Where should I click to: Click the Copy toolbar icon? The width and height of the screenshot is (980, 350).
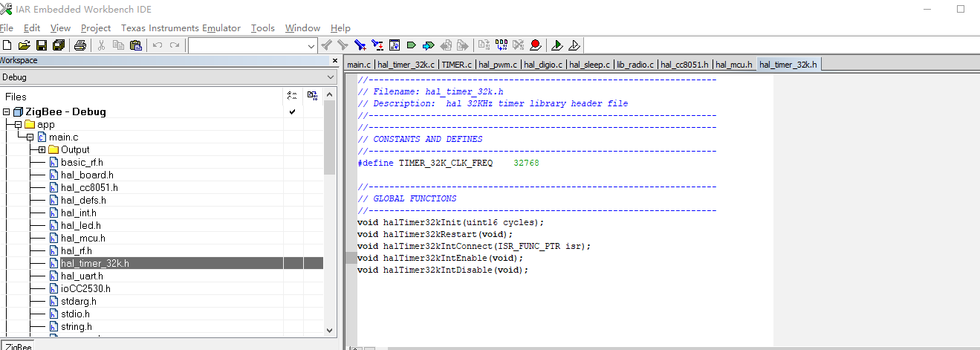pos(118,45)
